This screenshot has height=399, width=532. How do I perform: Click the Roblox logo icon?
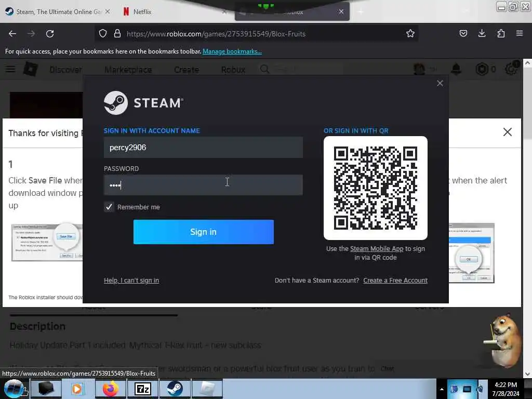(31, 69)
